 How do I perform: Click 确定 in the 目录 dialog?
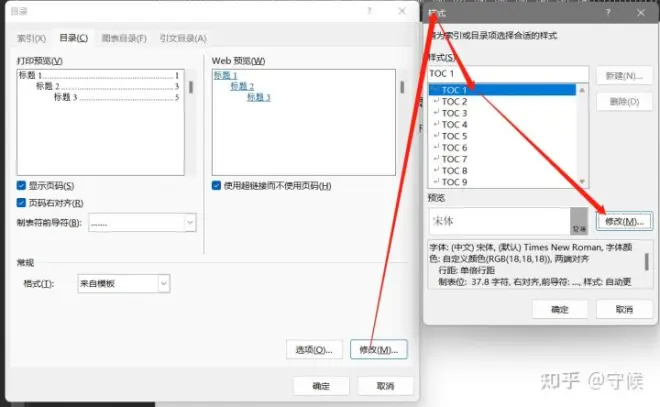[x=321, y=386]
